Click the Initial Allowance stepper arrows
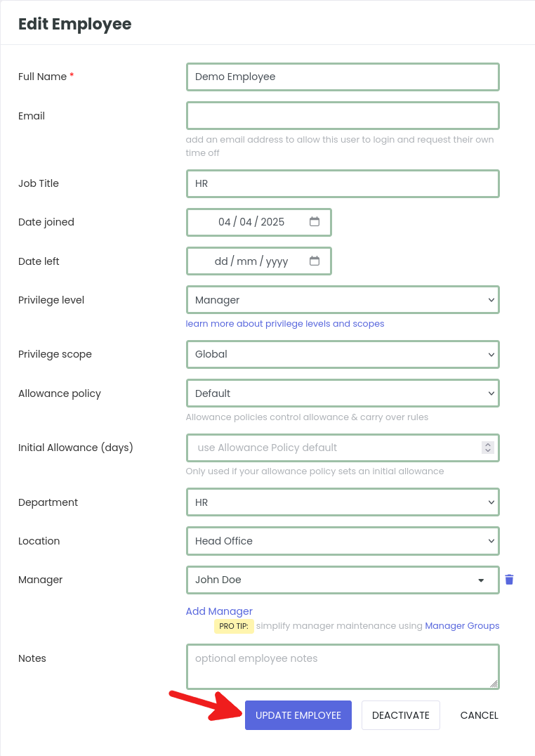The image size is (535, 756). pos(488,448)
